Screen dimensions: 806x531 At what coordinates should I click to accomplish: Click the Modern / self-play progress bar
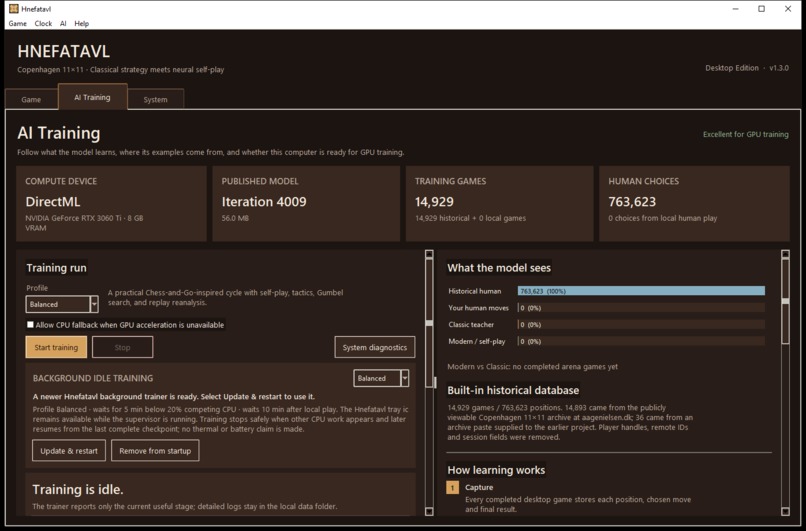641,341
